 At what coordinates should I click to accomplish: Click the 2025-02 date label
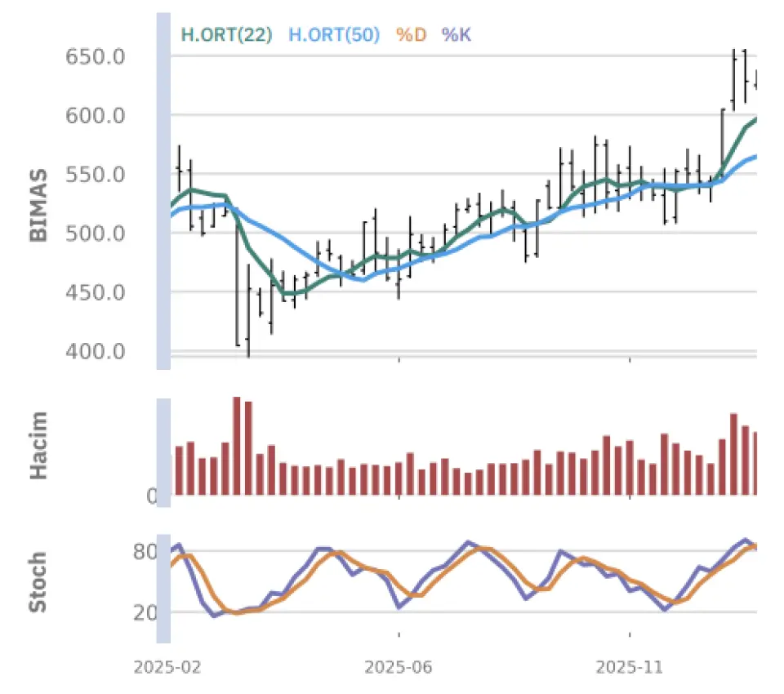coord(167,667)
